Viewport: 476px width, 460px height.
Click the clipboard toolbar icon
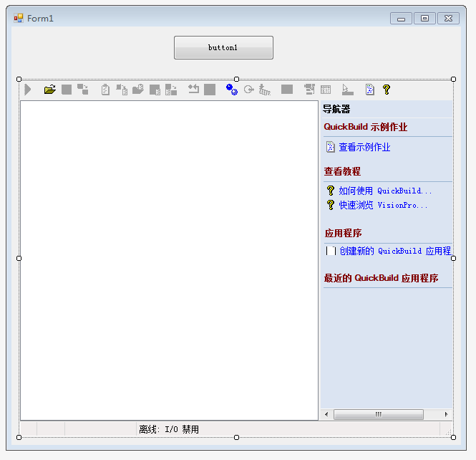coord(105,90)
